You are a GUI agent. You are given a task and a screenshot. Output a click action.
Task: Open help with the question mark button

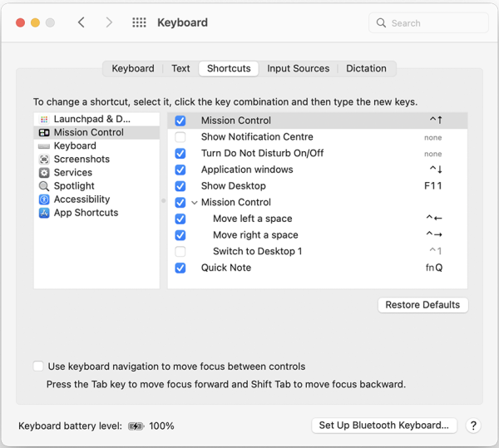click(473, 426)
